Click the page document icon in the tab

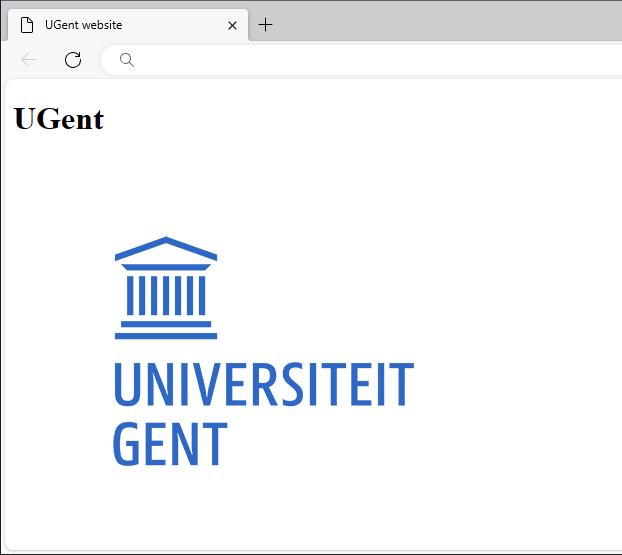point(27,25)
